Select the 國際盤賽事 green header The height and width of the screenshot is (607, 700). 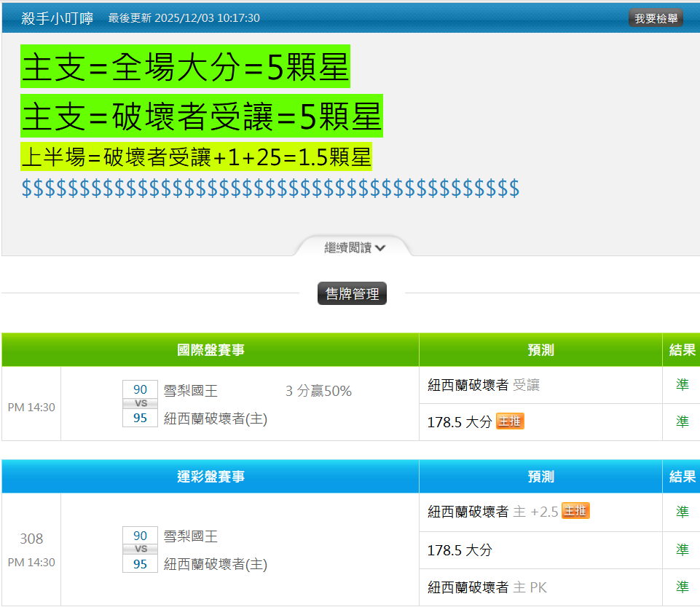tap(211, 350)
